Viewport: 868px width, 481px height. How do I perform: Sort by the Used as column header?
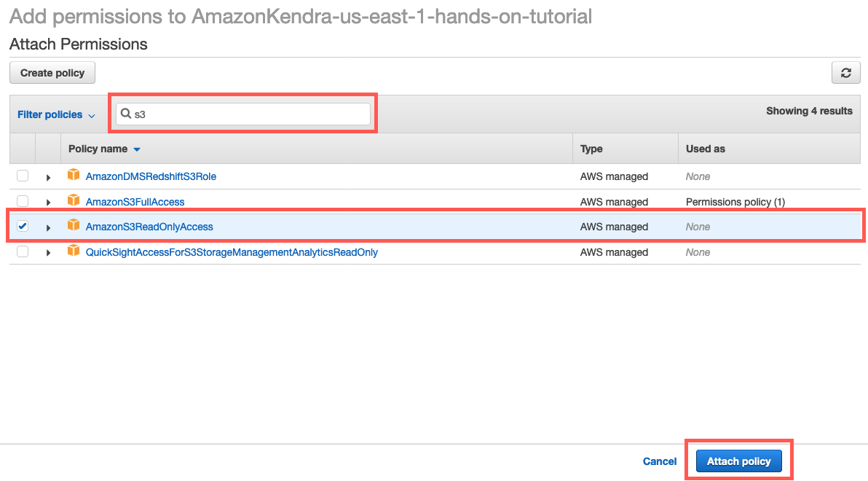705,149
